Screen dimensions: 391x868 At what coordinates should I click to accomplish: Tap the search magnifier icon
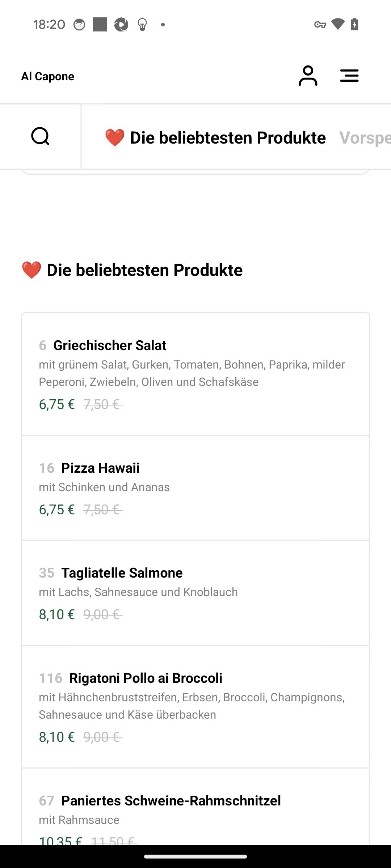coord(40,136)
